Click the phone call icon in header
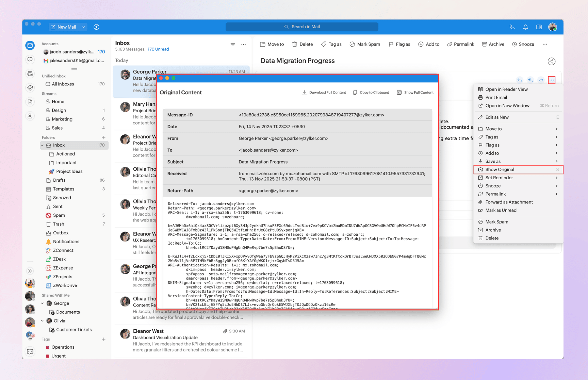The image size is (588, 380). point(512,27)
